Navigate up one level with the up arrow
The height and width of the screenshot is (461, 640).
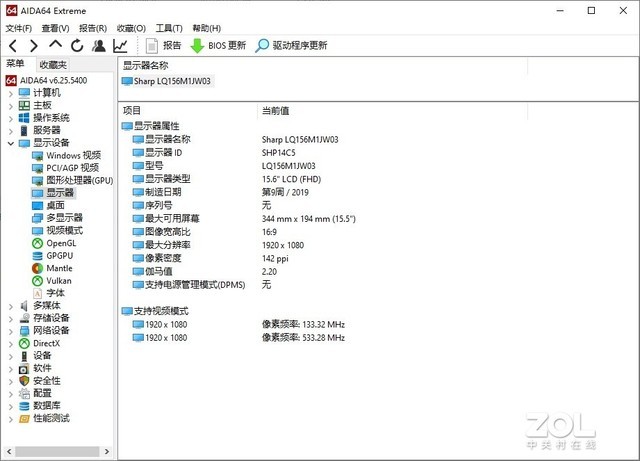56,45
